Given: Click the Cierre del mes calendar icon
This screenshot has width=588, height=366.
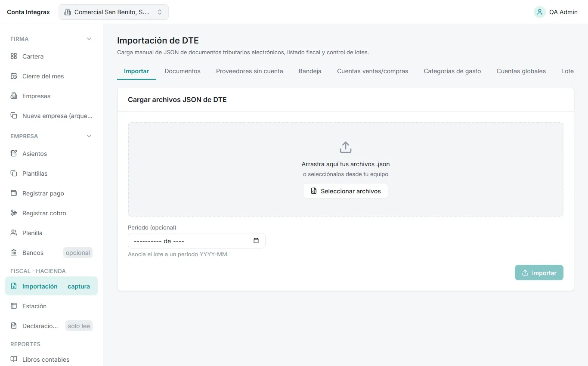Looking at the screenshot, I should 14,76.
